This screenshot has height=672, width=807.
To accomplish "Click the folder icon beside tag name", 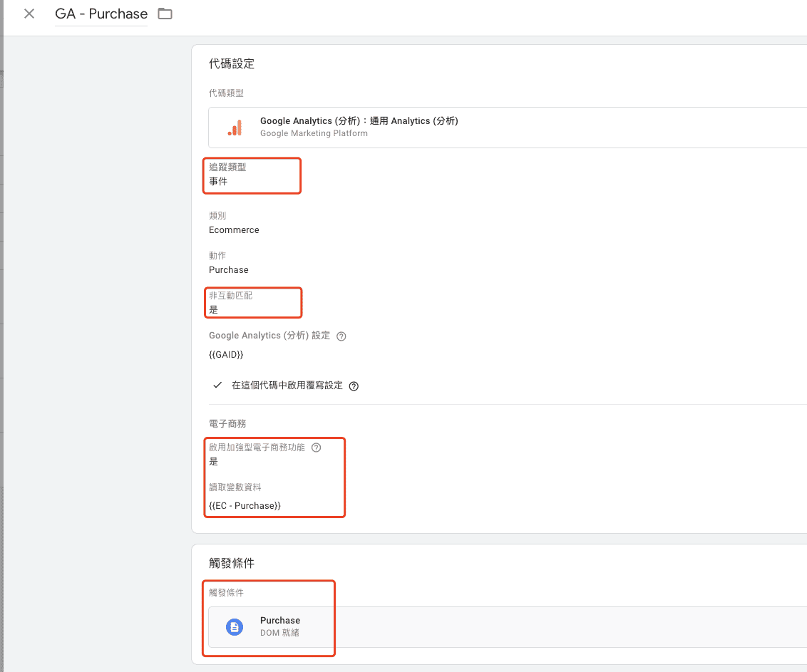I will pyautogui.click(x=165, y=14).
